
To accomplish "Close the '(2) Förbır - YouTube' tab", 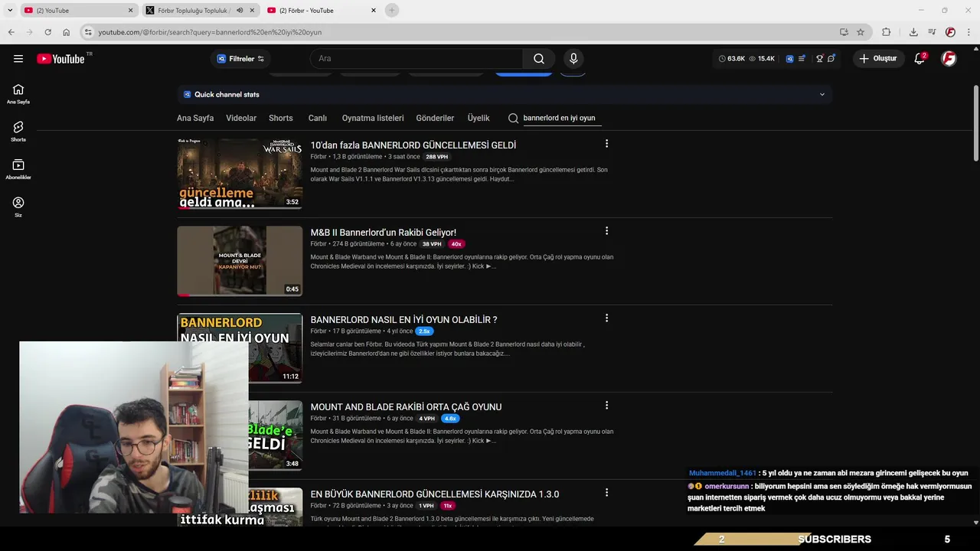I will (374, 11).
